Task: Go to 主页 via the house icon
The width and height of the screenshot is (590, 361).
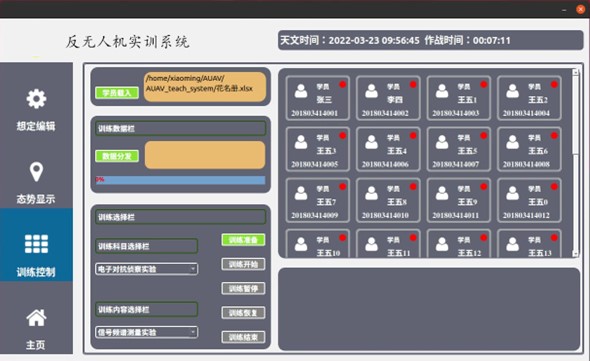Action: (36, 318)
